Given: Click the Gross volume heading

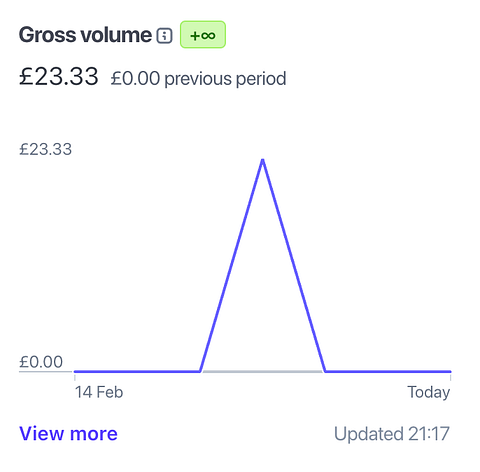Looking at the screenshot, I should click(85, 35).
